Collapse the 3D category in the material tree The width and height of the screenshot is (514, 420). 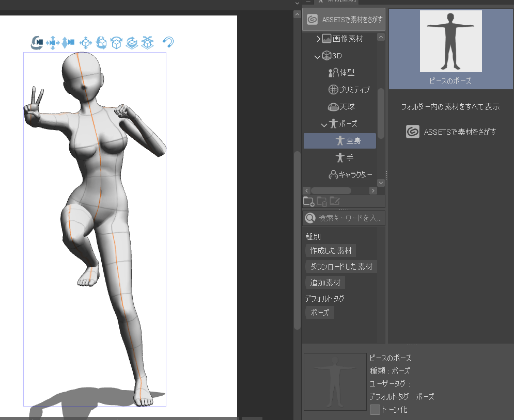[x=318, y=55]
